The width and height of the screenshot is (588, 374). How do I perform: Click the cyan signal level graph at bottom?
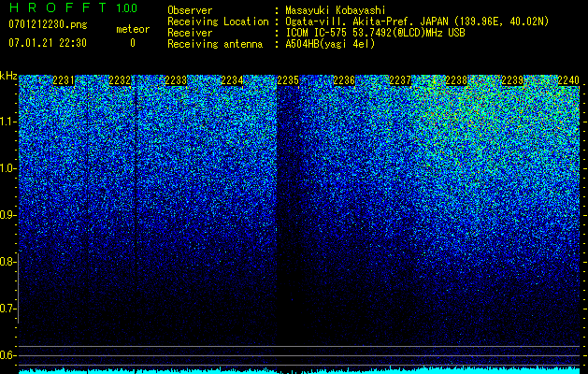299,370
